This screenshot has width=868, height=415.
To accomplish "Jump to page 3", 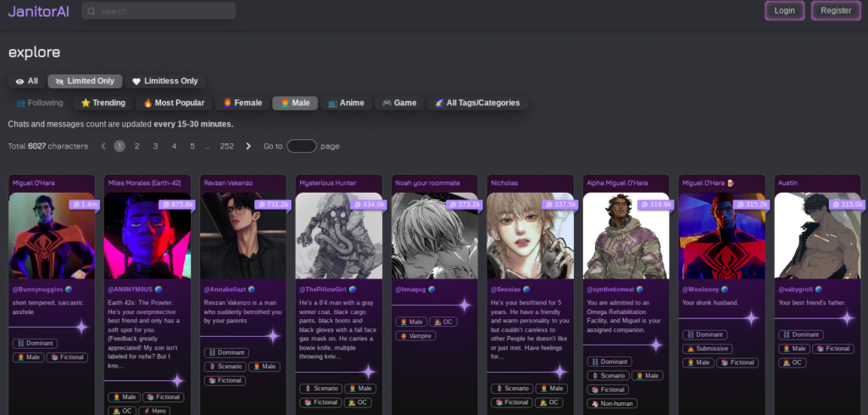I will (x=156, y=146).
